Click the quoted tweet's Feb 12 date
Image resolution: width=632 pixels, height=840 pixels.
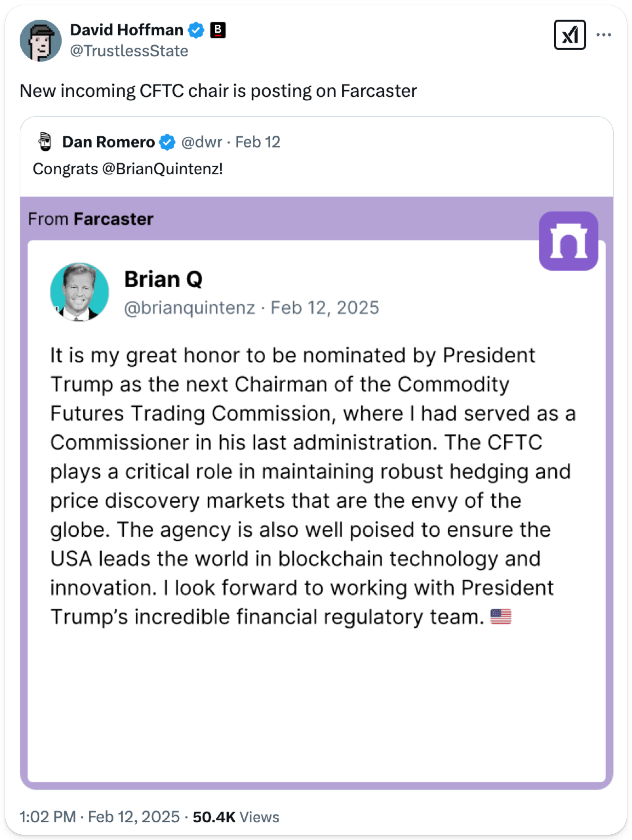pos(258,142)
